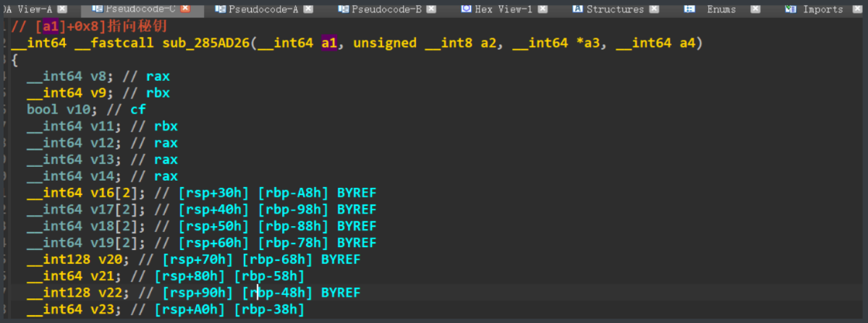
Task: Click the Pseudocode-C tab icon
Action: (97, 9)
